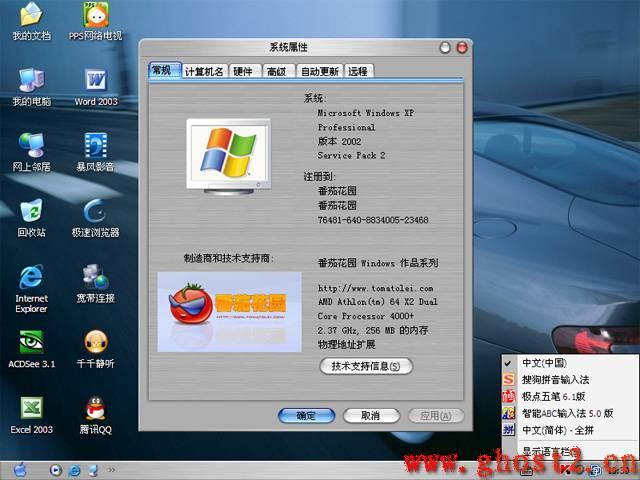Click the Internet Explorer quick launch icon
Screen dimensions: 640x480
[x=75, y=471]
